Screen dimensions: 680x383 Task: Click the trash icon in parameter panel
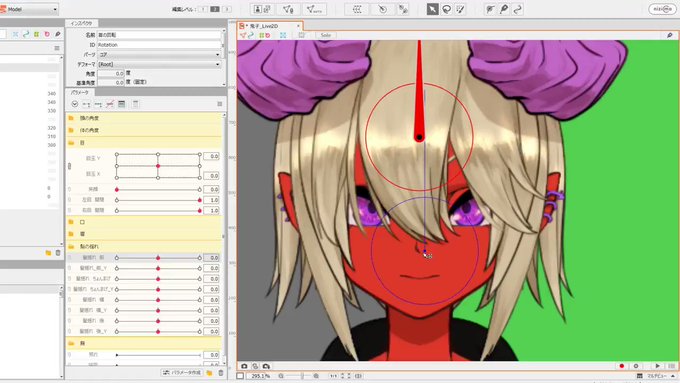pyautogui.click(x=221, y=373)
